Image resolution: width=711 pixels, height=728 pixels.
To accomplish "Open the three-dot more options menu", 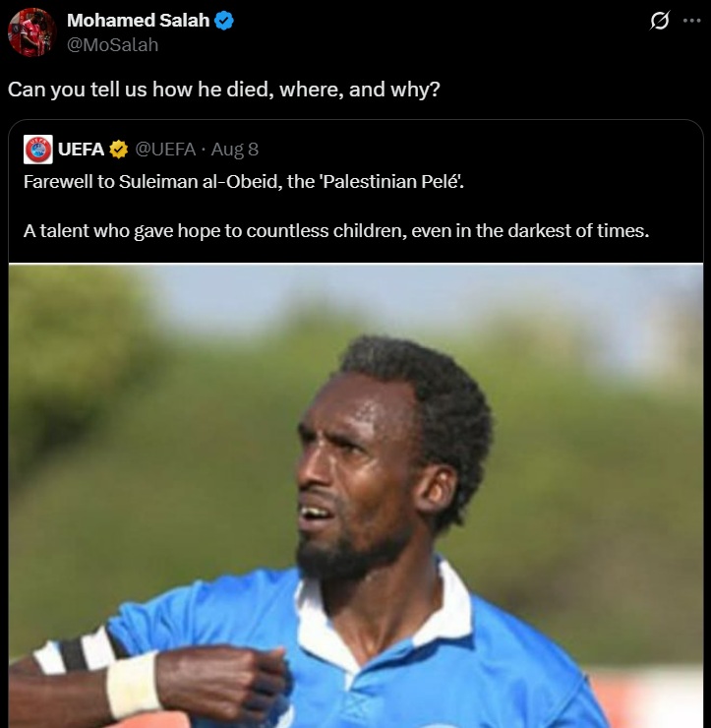I will point(692,21).
